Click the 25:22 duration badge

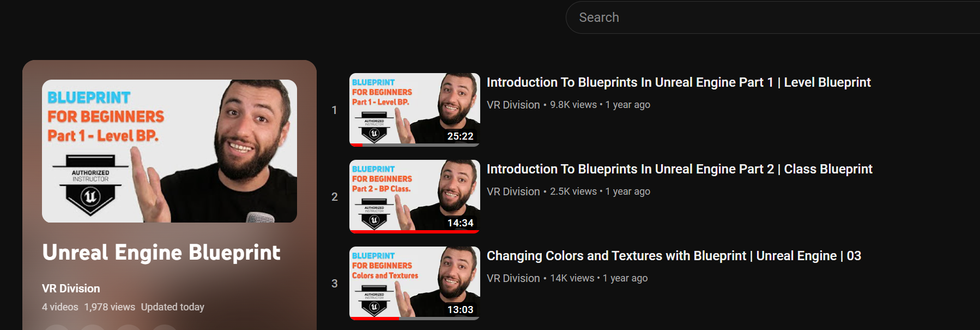[461, 136]
